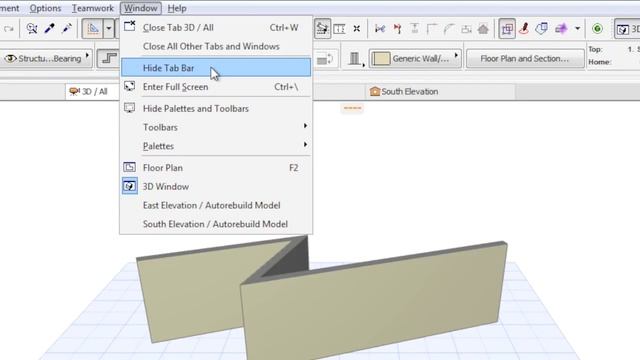Viewport: 640px width, 360px height.
Task: Select the Find and Select magnifier icon
Action: point(31,29)
